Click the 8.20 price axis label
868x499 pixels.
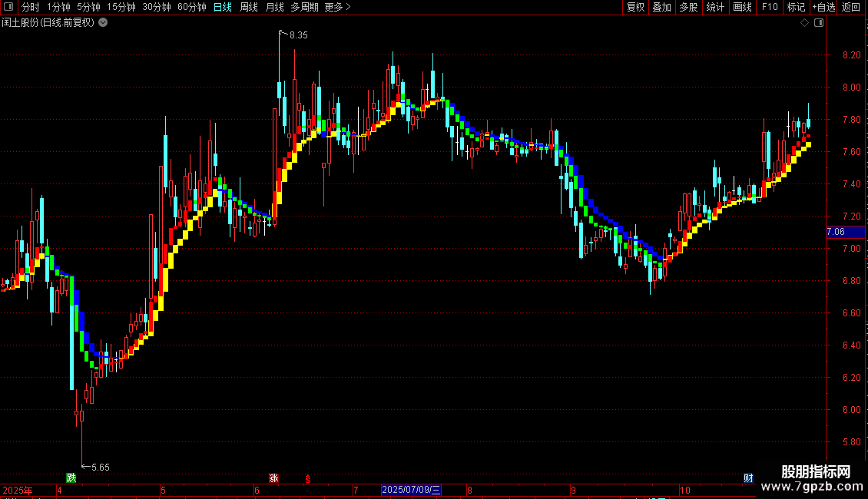pos(851,55)
